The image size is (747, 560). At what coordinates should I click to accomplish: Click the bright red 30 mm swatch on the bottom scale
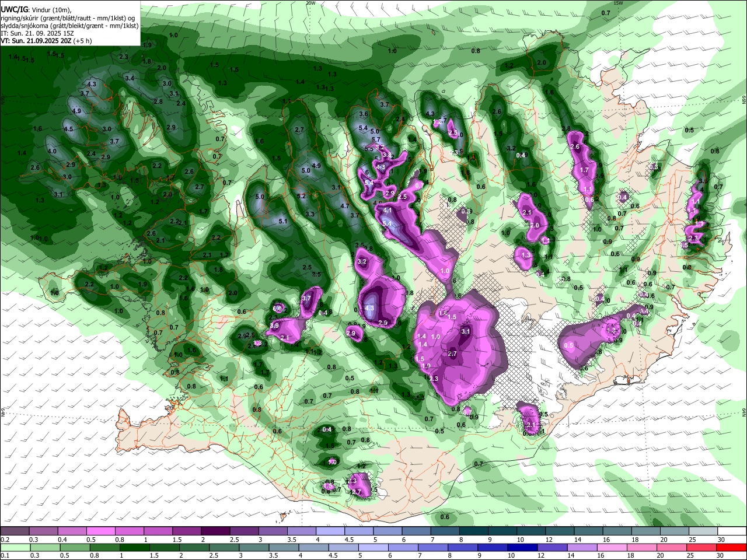coord(731,547)
